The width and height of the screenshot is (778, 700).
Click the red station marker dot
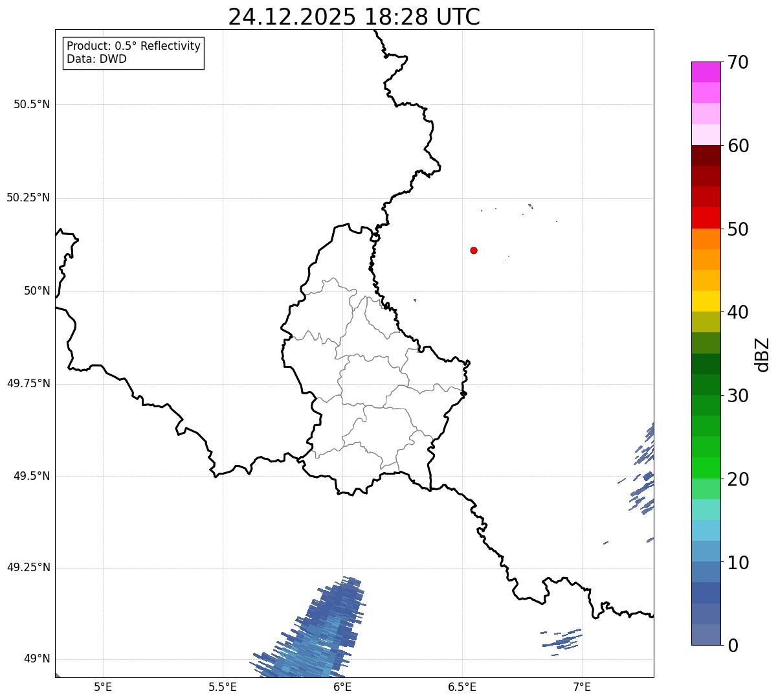(474, 250)
